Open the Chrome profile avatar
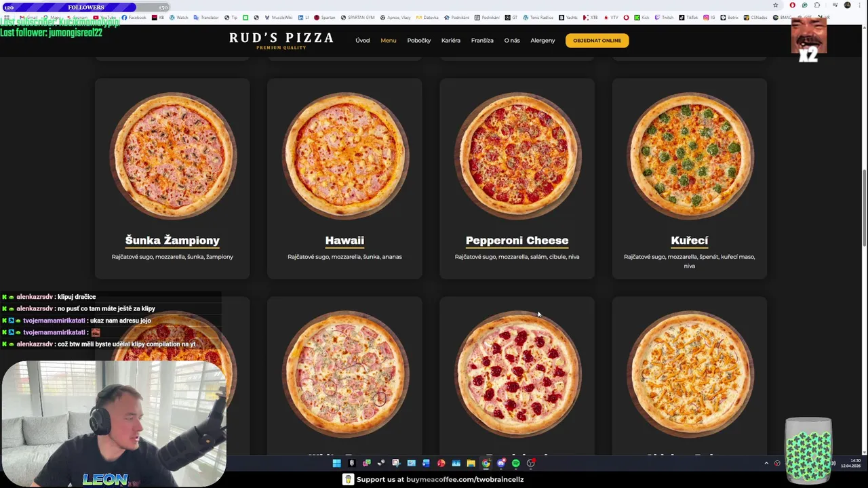Screen dimensions: 868x488 pyautogui.click(x=847, y=5)
